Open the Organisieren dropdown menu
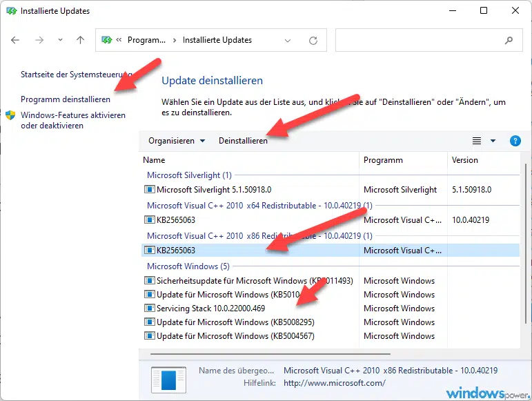This screenshot has width=532, height=401. pos(177,141)
